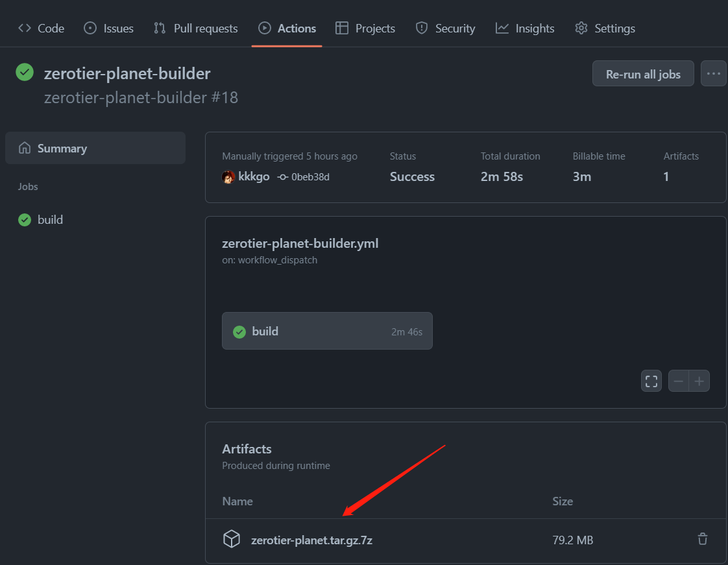Open the workflow run options kebab menu
This screenshot has width=728, height=565.
(x=714, y=73)
